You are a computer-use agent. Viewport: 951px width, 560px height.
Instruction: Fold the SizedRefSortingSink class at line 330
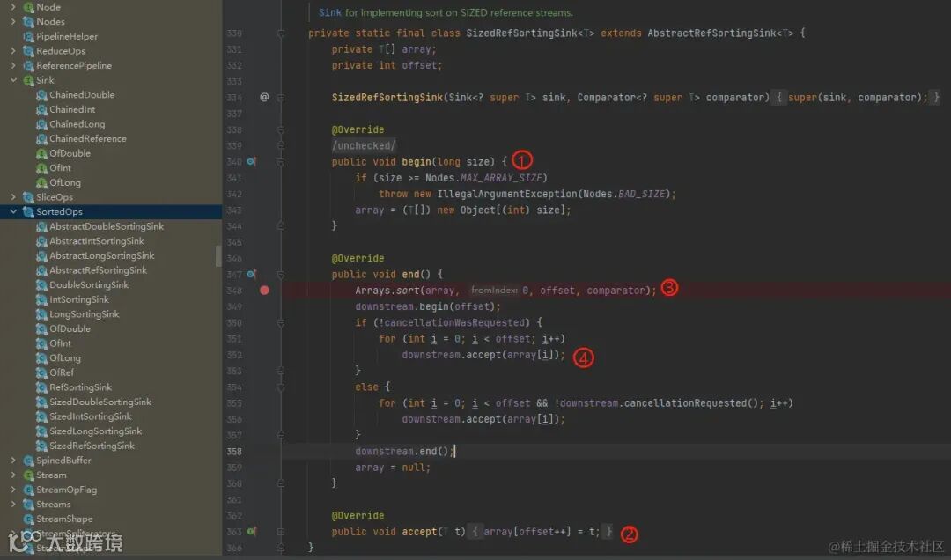point(281,33)
